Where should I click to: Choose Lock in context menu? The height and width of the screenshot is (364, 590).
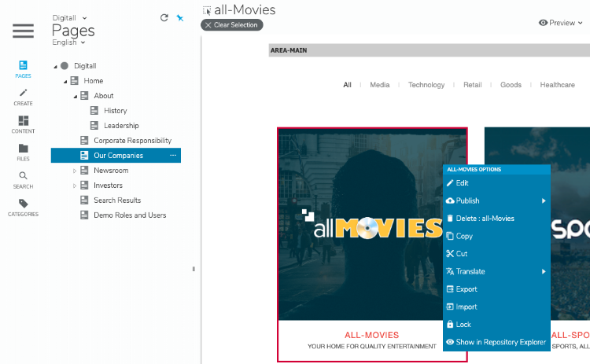496,325
